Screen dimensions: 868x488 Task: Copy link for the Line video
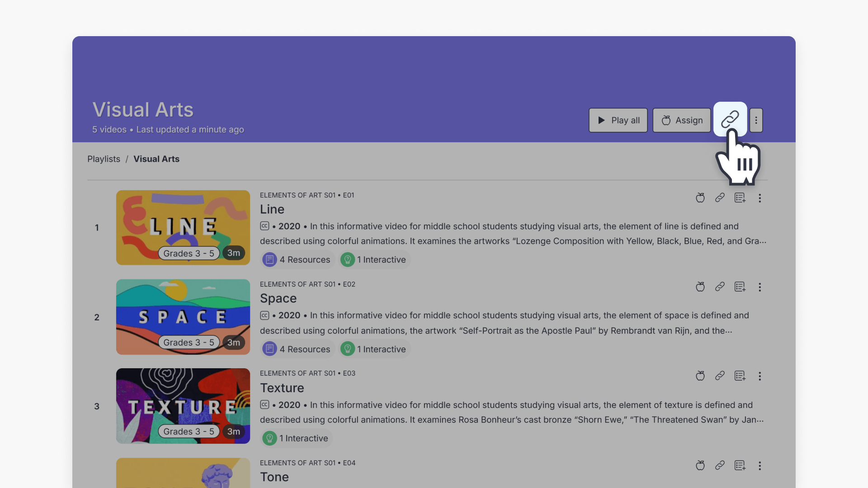point(720,198)
